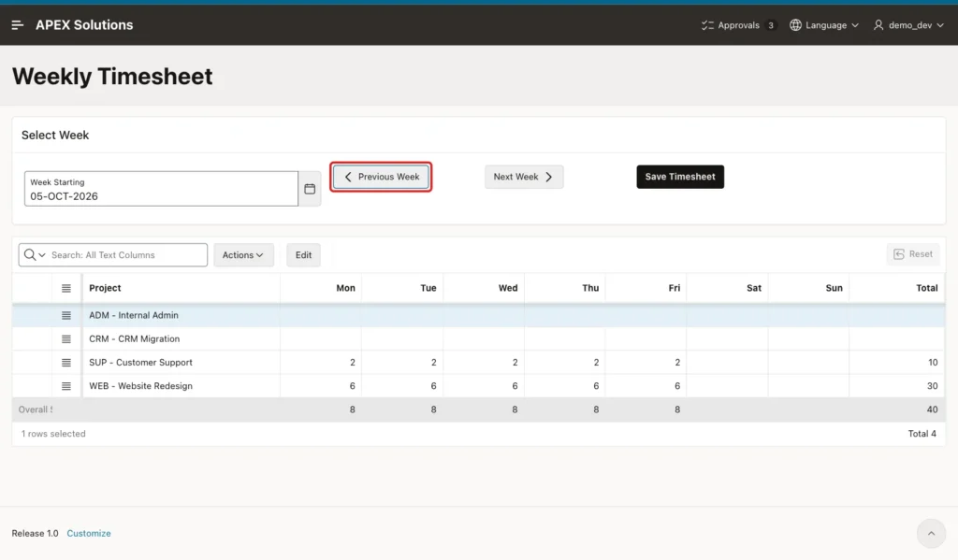Select the SUP - Customer Support project cell
958x560 pixels.
181,363
